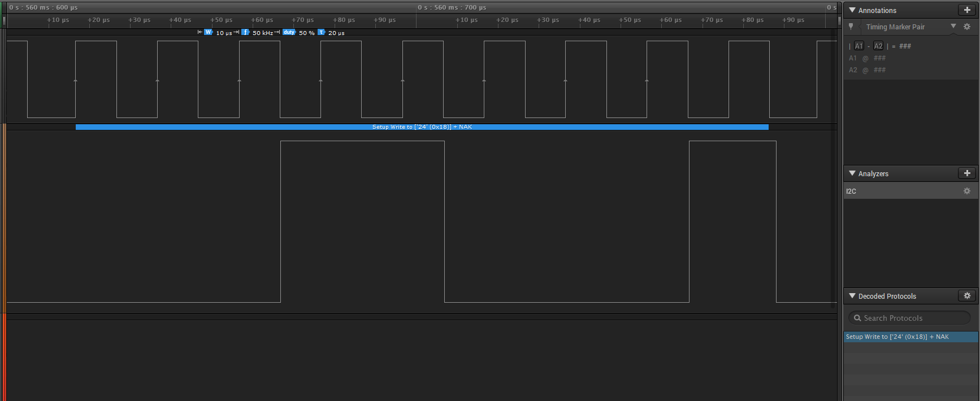Select the I2C analyzer entry
The width and height of the screenshot is (980, 401).
[911, 191]
